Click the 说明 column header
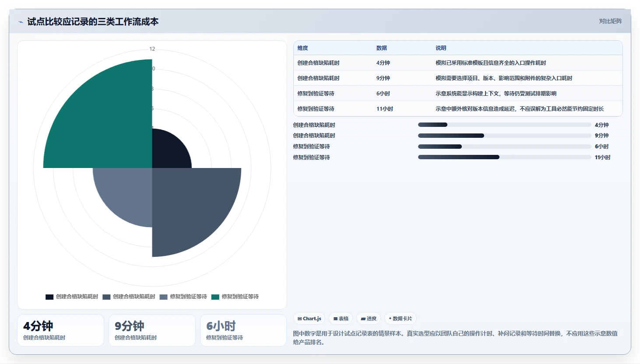 (440, 48)
